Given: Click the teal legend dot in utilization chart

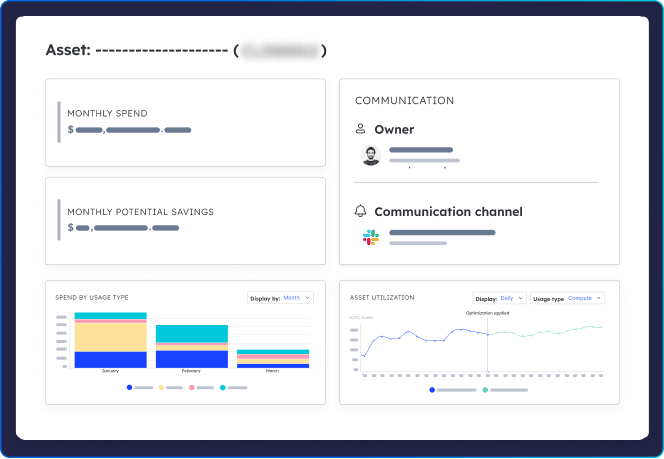Looking at the screenshot, I should (485, 390).
